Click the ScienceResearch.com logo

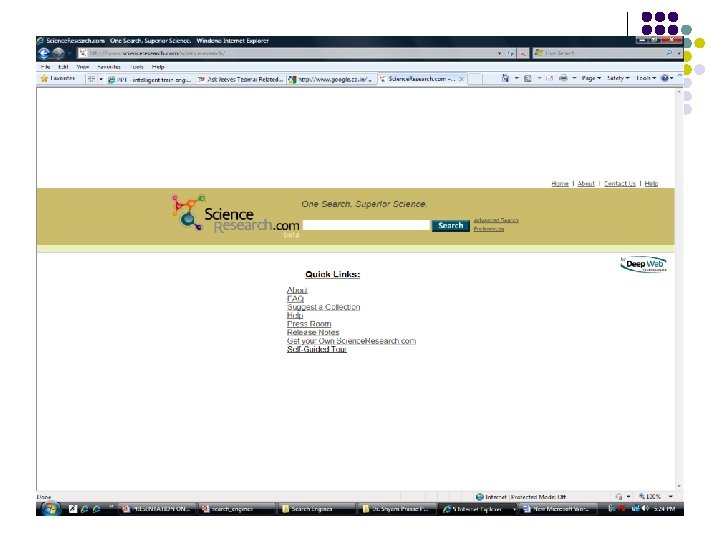tap(235, 215)
